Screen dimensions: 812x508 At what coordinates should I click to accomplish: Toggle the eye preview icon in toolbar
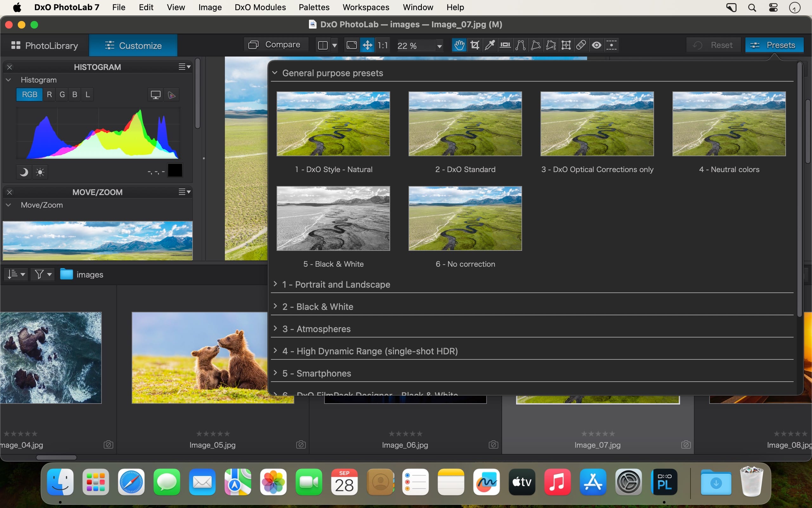[x=596, y=45]
